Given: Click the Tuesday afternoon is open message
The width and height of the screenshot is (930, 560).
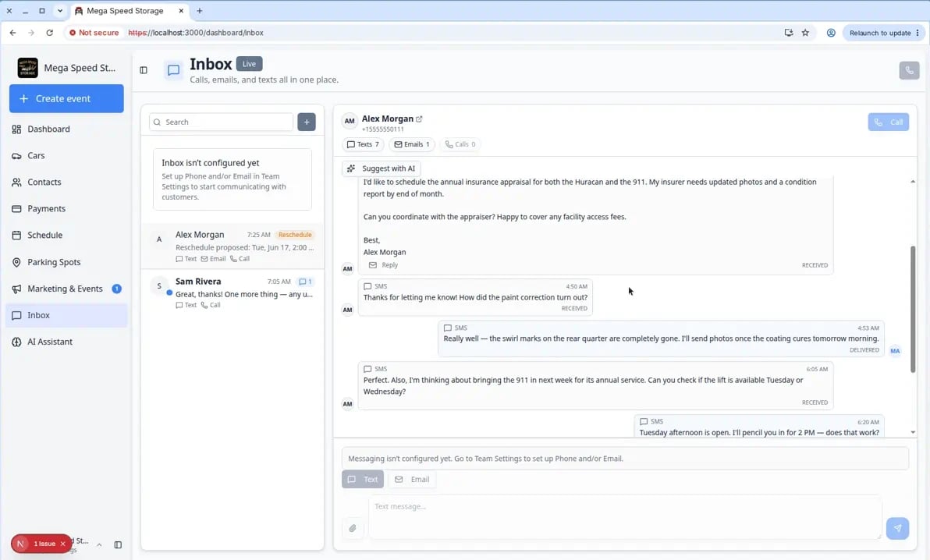Looking at the screenshot, I should [x=759, y=427].
